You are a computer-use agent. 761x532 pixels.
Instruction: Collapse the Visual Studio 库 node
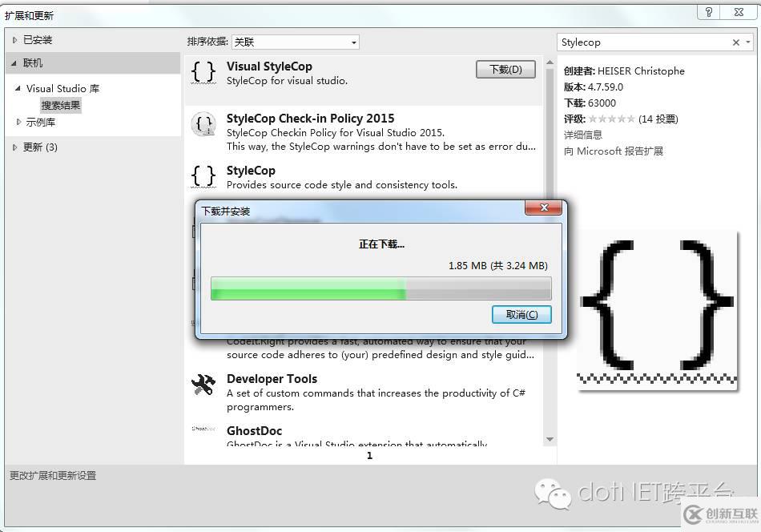(x=18, y=88)
